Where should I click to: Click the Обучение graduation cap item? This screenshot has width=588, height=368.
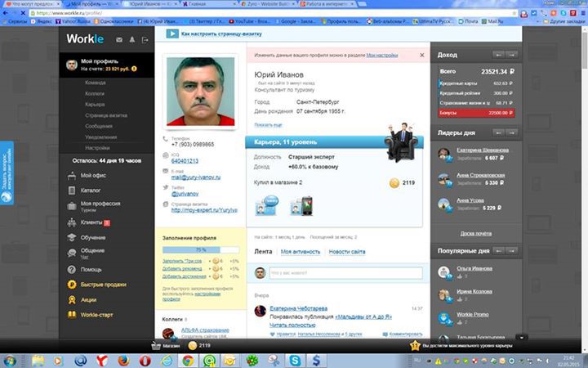91,237
